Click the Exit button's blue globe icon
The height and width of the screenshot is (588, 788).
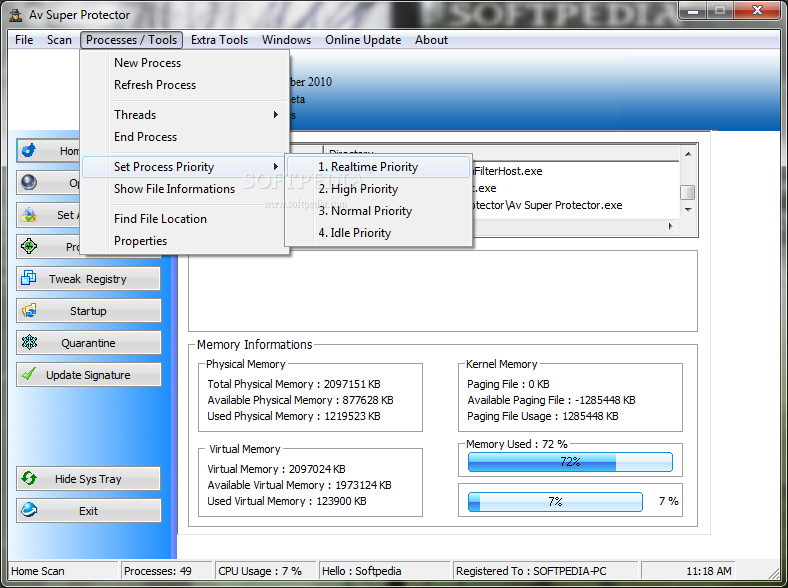pyautogui.click(x=29, y=510)
